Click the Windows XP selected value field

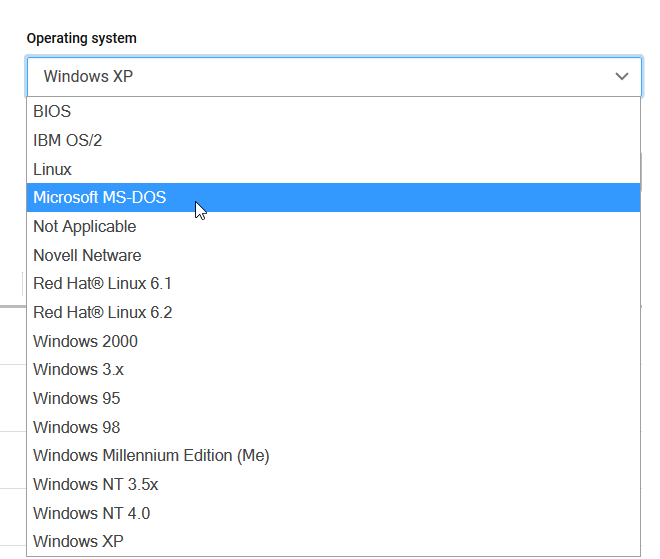pos(88,76)
